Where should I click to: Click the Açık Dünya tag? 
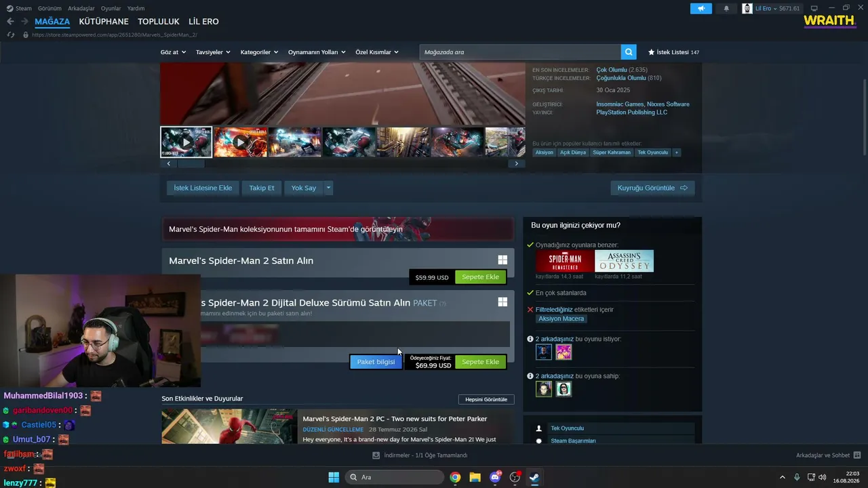573,152
